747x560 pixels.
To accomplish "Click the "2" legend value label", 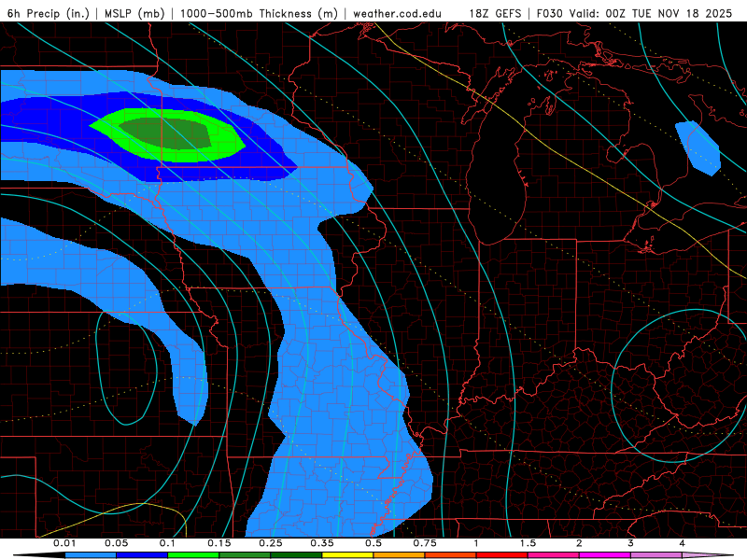I will [579, 543].
